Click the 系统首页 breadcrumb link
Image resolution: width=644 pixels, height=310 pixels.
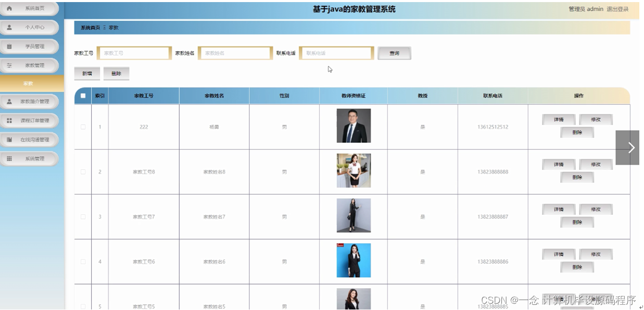pyautogui.click(x=90, y=28)
